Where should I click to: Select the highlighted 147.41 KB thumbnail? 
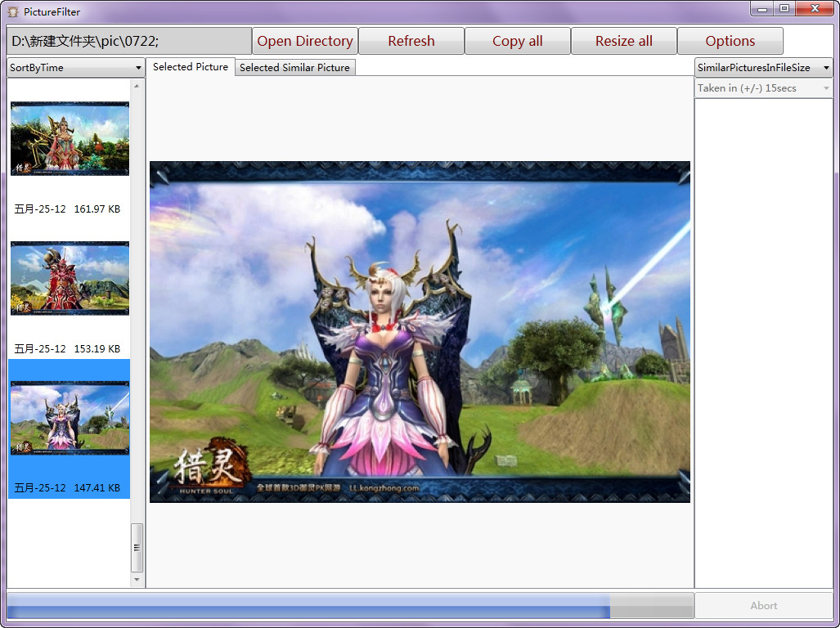pos(70,418)
